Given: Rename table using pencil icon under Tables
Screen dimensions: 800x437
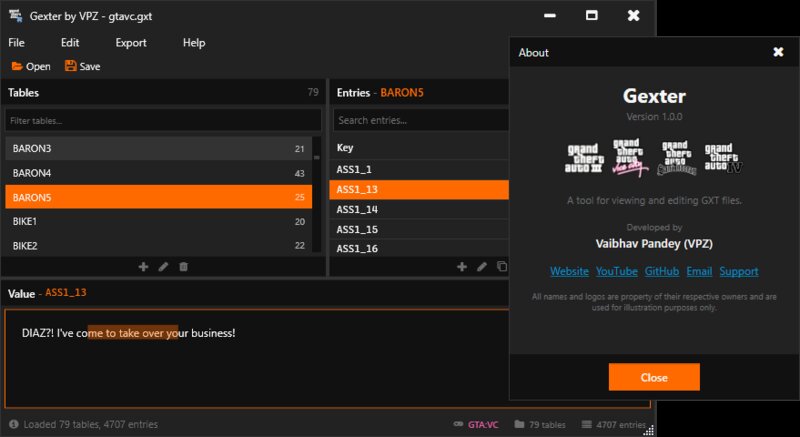Looking at the screenshot, I should [163, 267].
